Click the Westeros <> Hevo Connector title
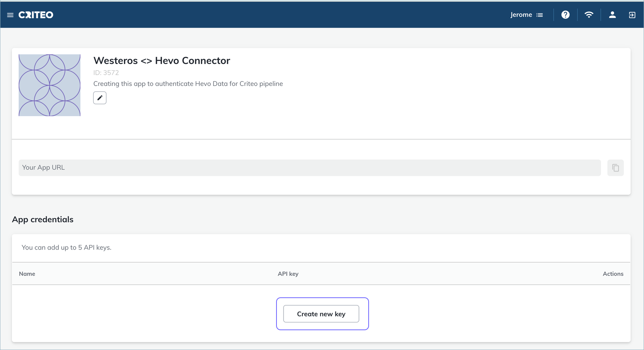 (162, 61)
